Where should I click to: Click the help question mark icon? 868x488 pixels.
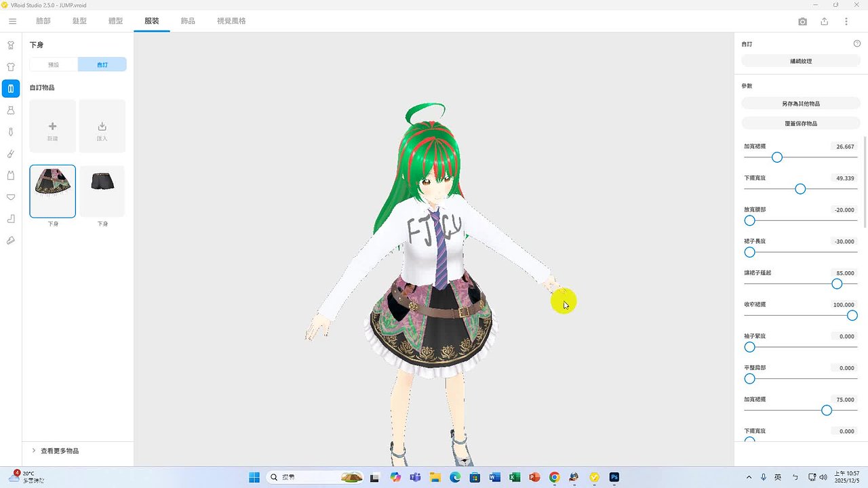857,44
